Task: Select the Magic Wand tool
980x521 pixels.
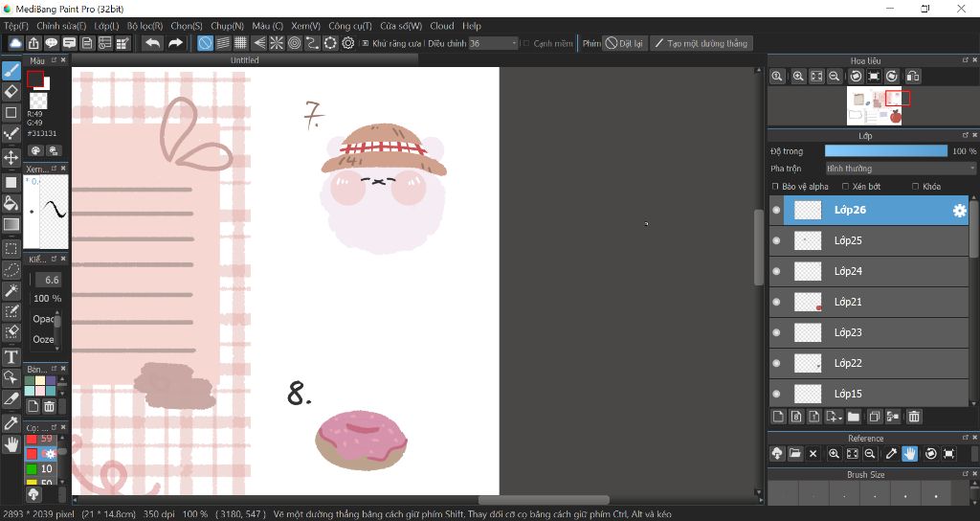Action: (11, 290)
